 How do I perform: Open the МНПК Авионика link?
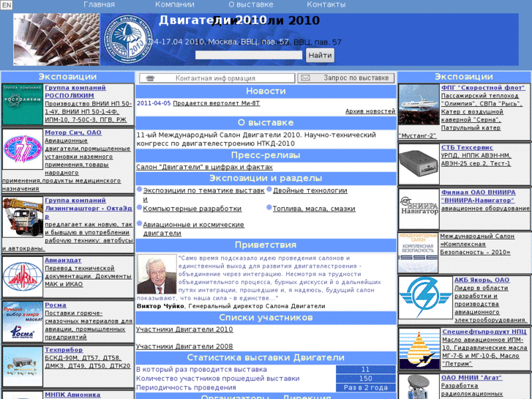click(x=72, y=395)
